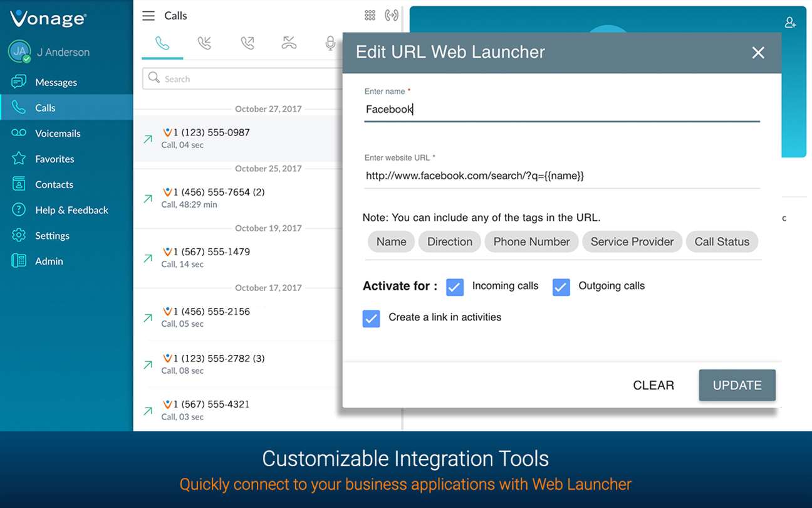Click the October 19, 2017 date header

(x=268, y=228)
